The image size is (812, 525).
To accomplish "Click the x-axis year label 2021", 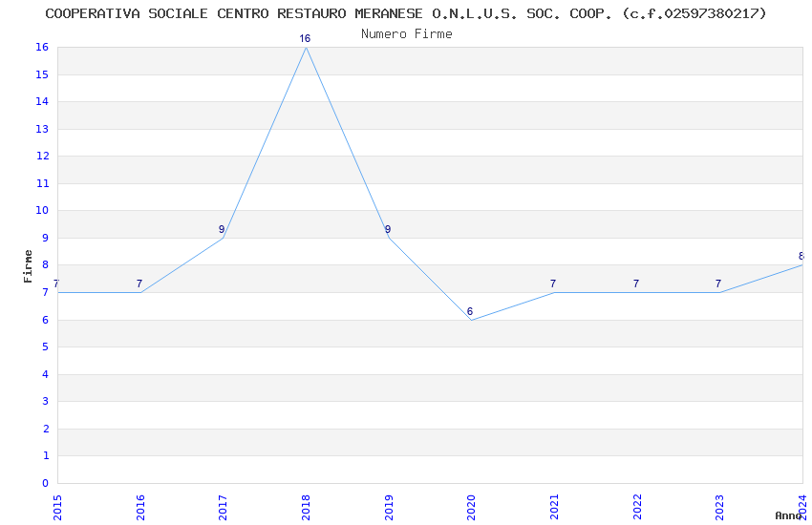I will point(554,508).
